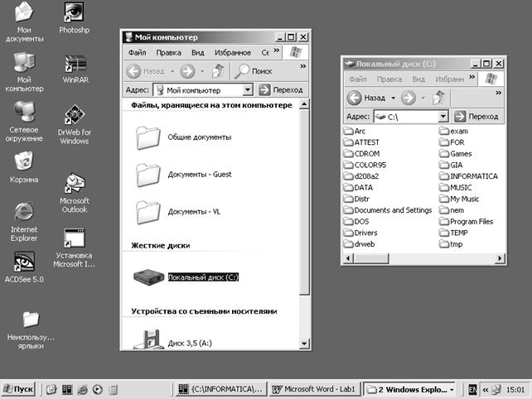Open the Файл menu in Мой компьютер
The height and width of the screenshot is (399, 532).
click(x=137, y=52)
